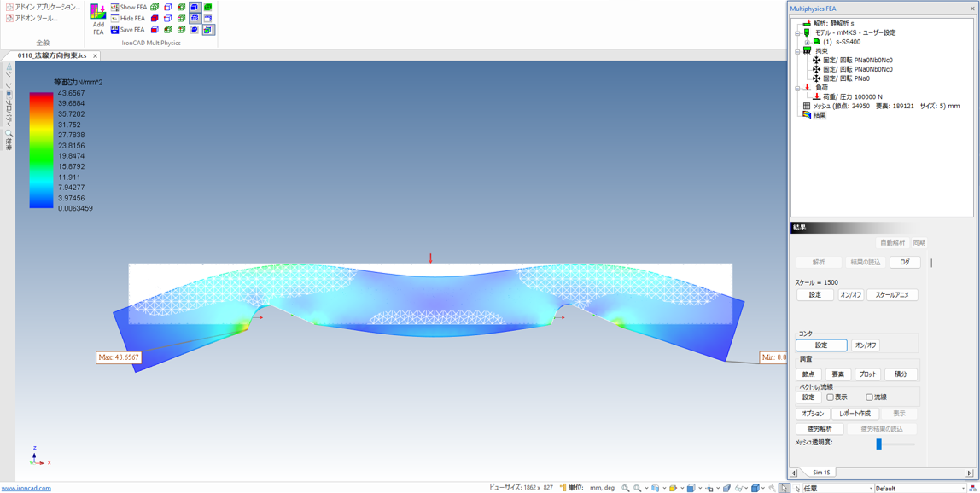Click the Save FEA disk icon

[x=115, y=29]
